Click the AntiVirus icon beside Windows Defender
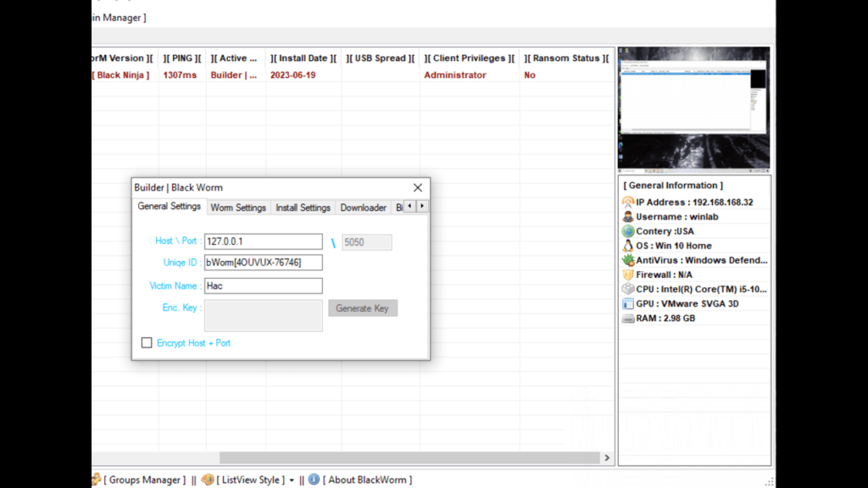The height and width of the screenshot is (488, 868). 628,259
